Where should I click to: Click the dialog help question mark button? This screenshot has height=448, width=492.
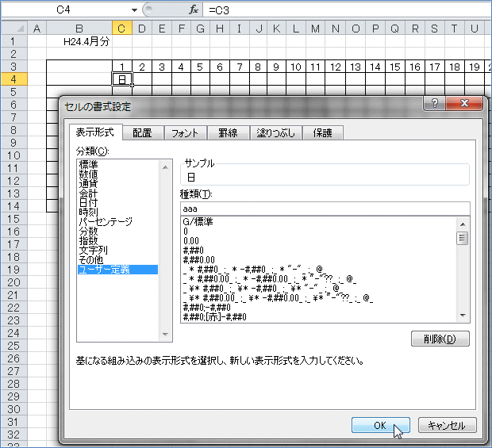434,105
